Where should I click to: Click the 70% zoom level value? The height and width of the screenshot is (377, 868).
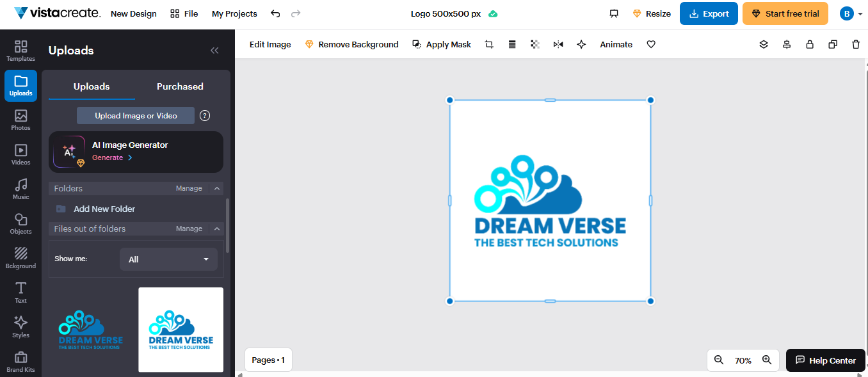[x=743, y=360]
